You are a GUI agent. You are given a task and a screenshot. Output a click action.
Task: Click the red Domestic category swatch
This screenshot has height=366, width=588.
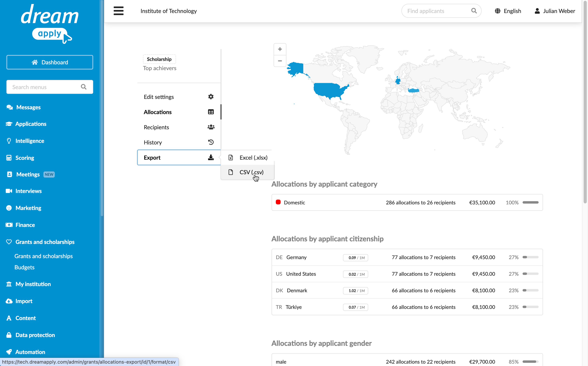coord(278,202)
